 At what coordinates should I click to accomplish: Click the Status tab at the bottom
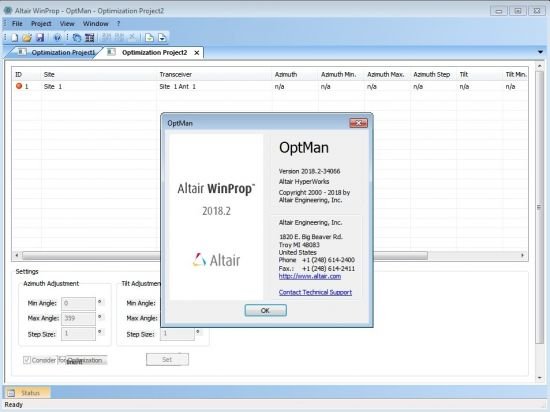click(27, 393)
